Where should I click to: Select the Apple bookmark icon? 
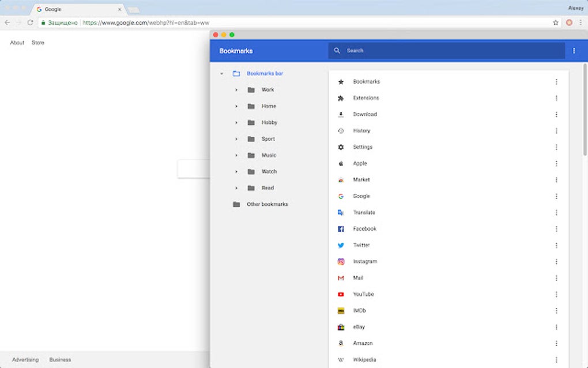click(340, 163)
